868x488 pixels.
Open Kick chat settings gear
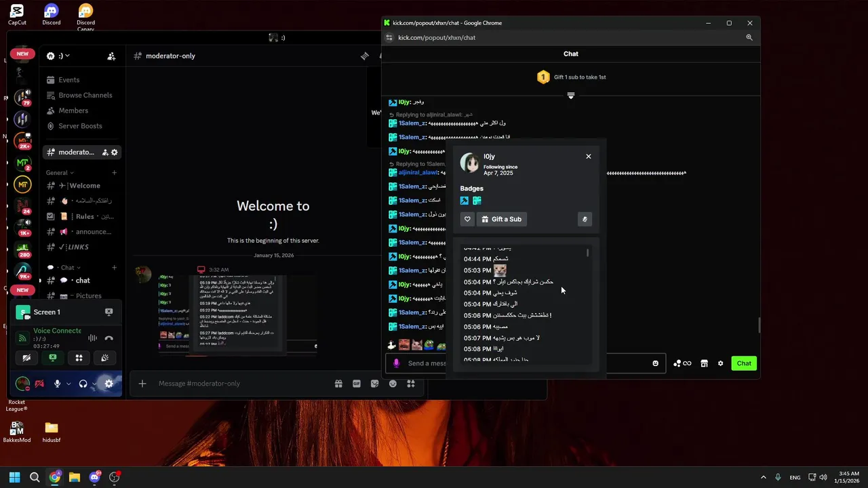pyautogui.click(x=720, y=363)
